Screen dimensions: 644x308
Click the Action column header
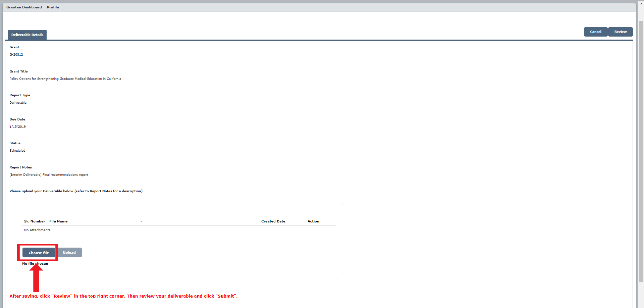(x=313, y=221)
